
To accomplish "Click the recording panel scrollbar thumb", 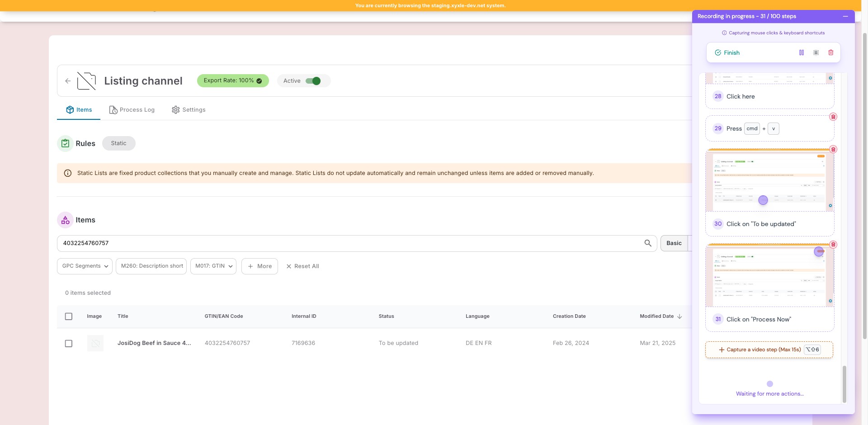I will point(844,383).
